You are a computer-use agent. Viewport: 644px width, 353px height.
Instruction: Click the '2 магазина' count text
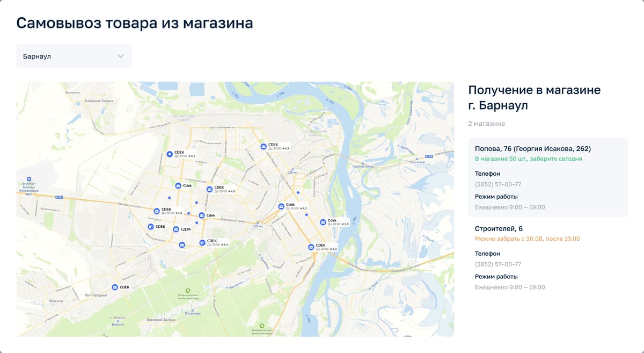[x=486, y=124]
